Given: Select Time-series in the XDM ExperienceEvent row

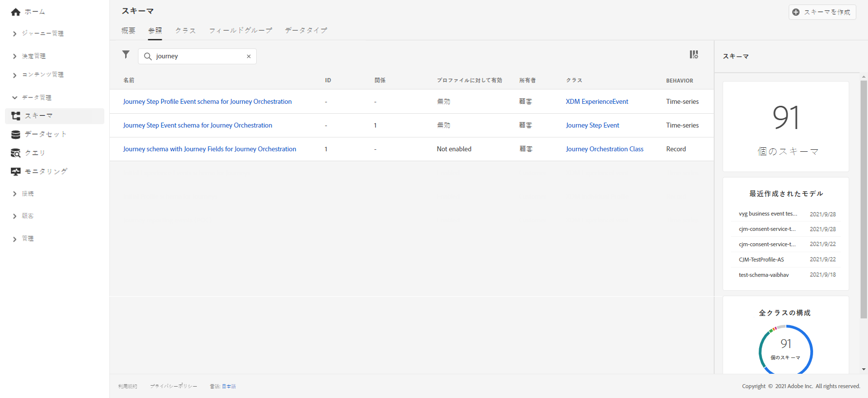Looking at the screenshot, I should click(x=683, y=102).
